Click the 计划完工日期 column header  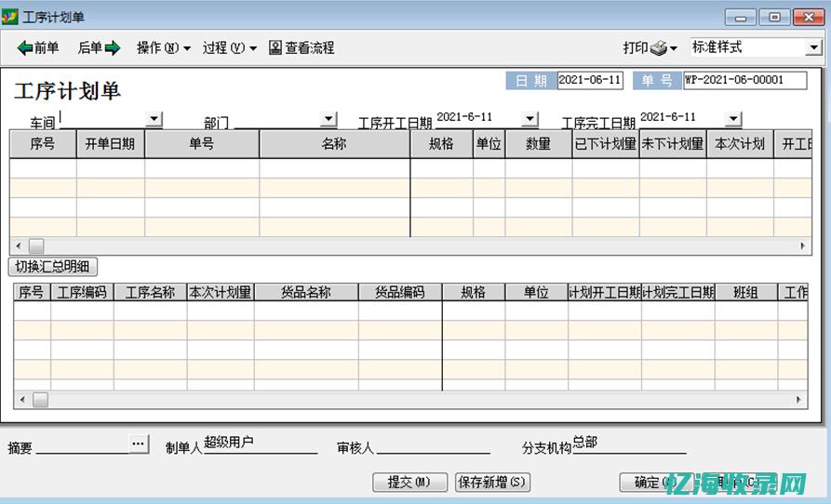678,292
